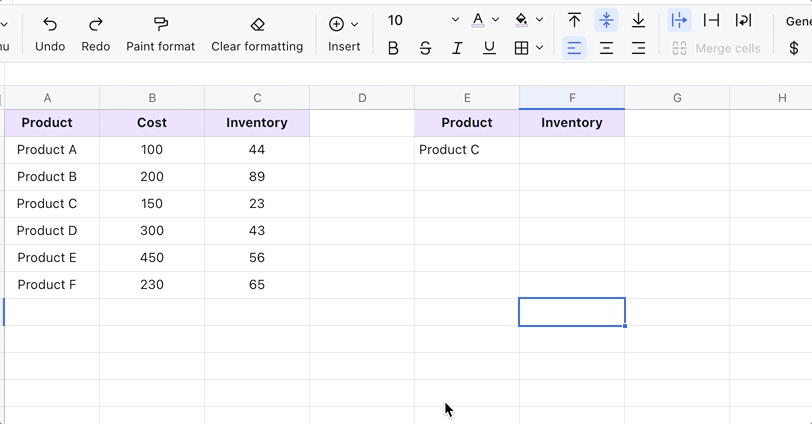This screenshot has width=812, height=424.
Task: Enable text wrap icon
Action: [743, 20]
